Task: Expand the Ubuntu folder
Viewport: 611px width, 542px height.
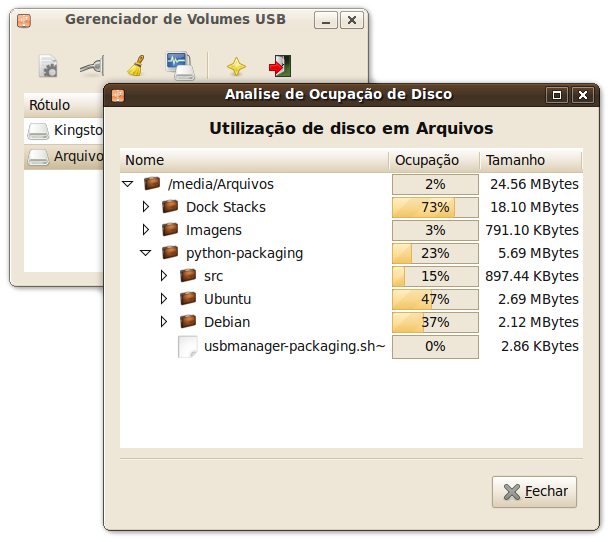Action: [164, 298]
